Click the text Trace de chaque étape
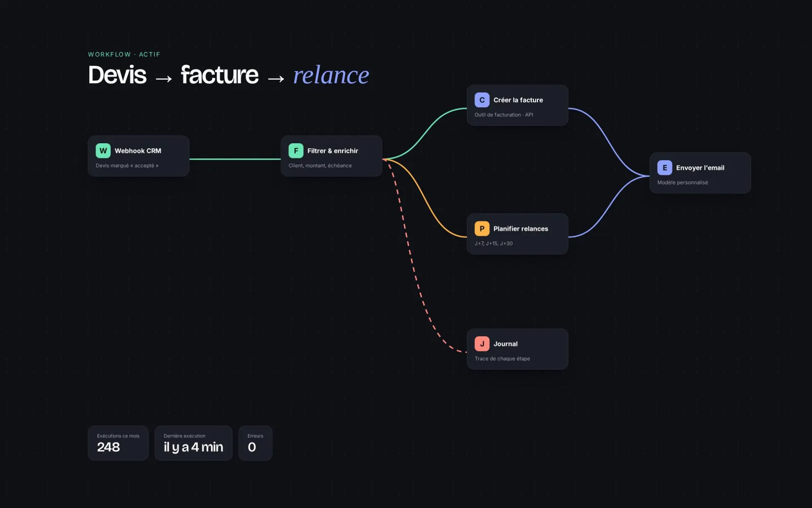 pyautogui.click(x=502, y=359)
